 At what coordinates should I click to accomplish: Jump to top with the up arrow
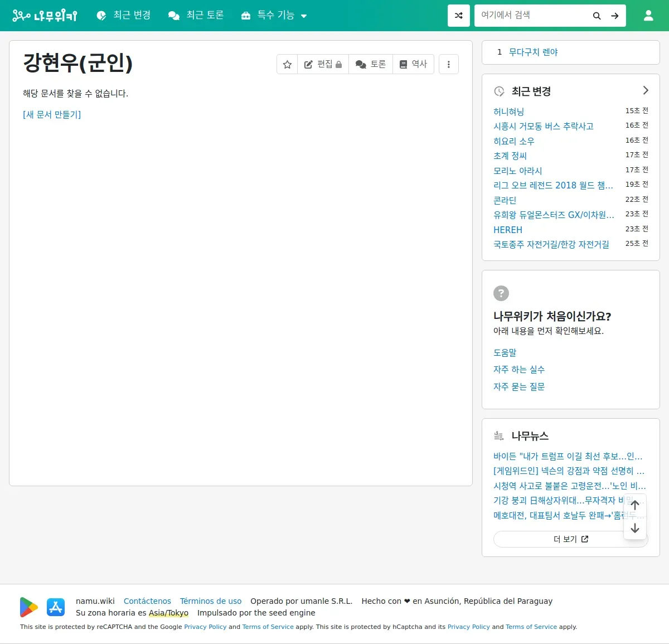pyautogui.click(x=635, y=505)
